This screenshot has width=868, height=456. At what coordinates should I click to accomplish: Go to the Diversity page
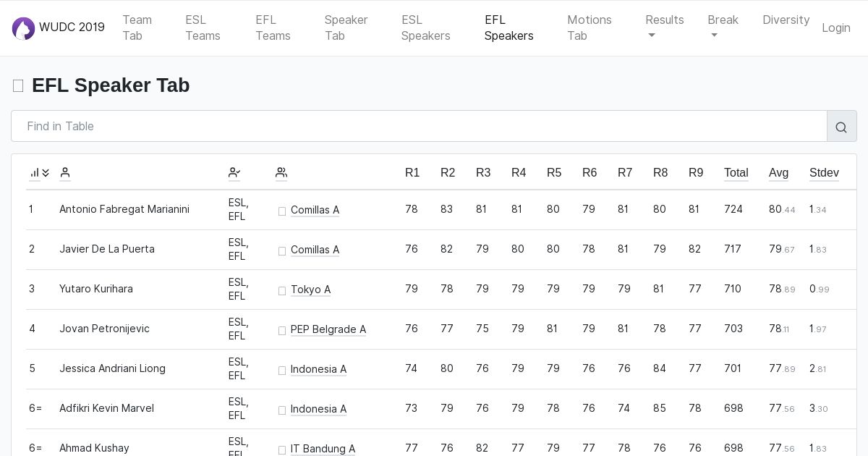tap(786, 20)
